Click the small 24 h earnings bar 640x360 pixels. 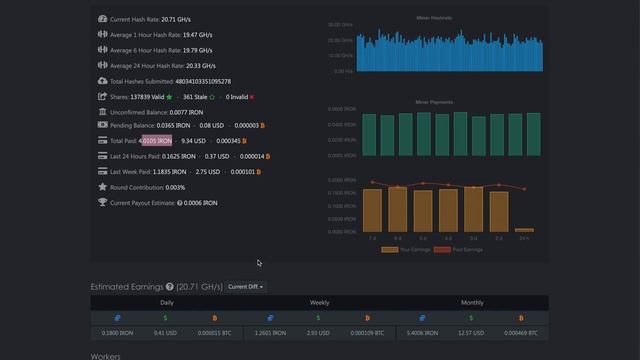click(x=524, y=230)
